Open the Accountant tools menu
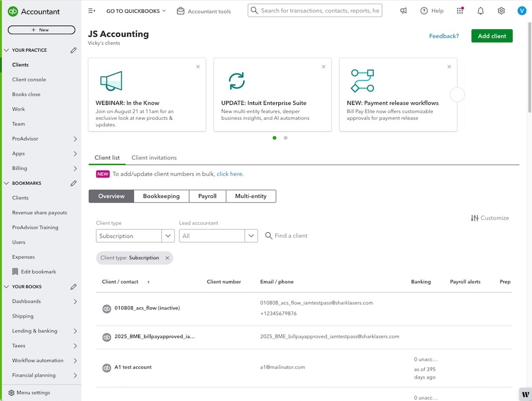This screenshot has width=532, height=401. pyautogui.click(x=204, y=10)
